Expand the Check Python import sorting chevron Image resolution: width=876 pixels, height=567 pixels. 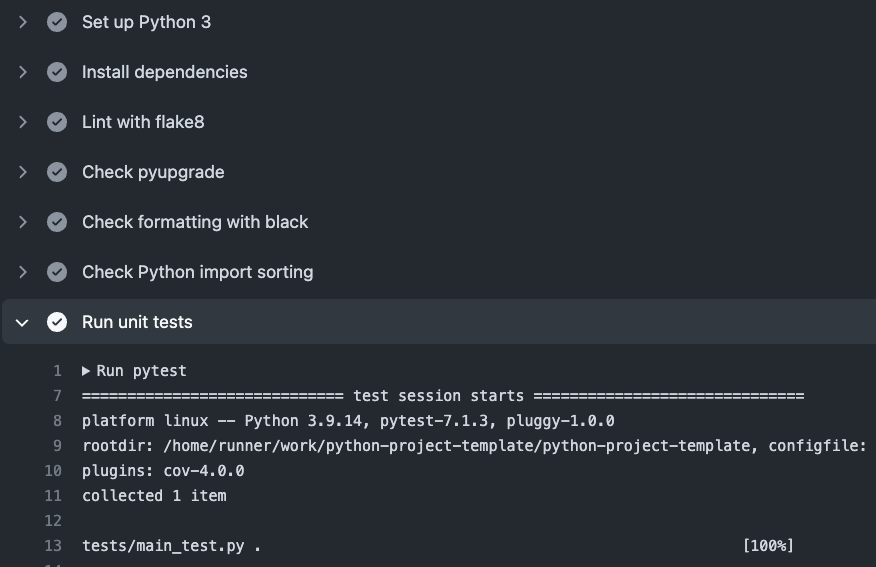[23, 272]
